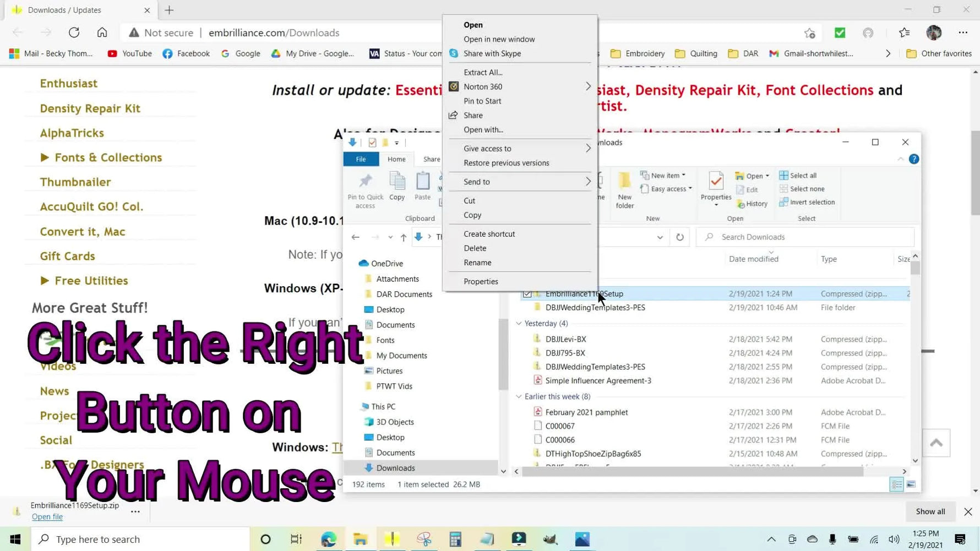Uncheck the Embrilliance1169Setup file checkbox
This screenshot has width=980, height=551.
pos(527,294)
